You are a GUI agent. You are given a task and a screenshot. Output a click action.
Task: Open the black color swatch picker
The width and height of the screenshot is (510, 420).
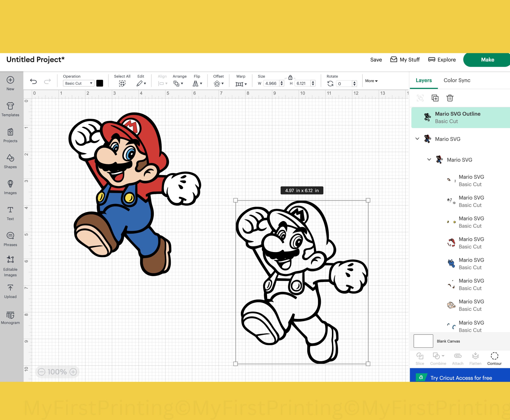(100, 83)
